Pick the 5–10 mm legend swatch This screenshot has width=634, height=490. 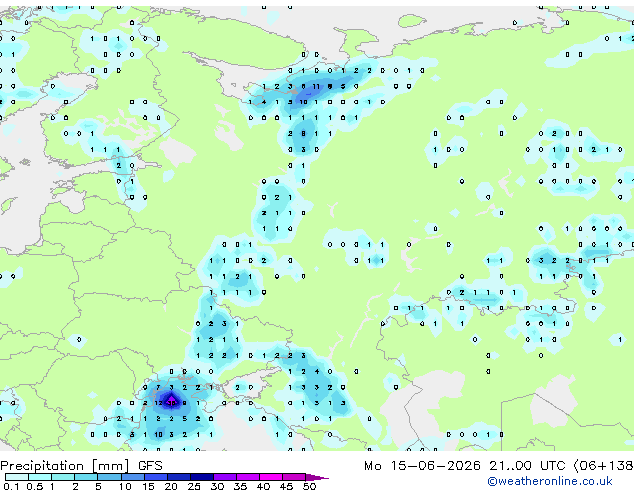coord(109,477)
